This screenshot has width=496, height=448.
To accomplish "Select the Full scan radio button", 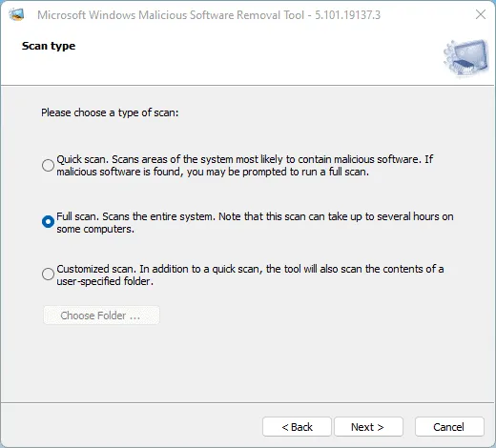I will pos(48,221).
